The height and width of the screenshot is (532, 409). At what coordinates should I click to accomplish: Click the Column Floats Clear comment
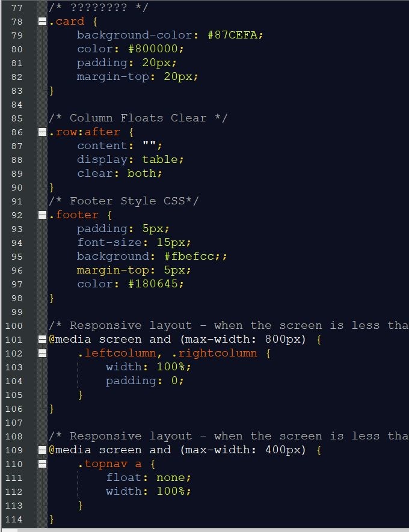[x=138, y=118]
